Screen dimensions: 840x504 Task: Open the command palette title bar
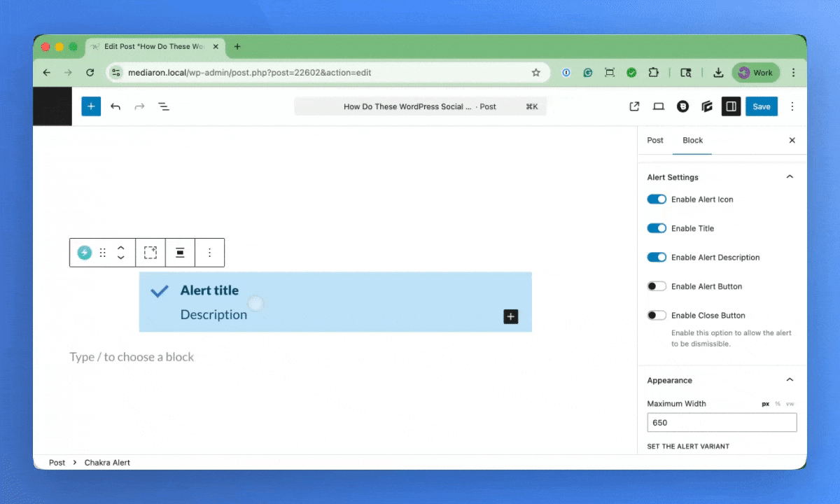[420, 106]
